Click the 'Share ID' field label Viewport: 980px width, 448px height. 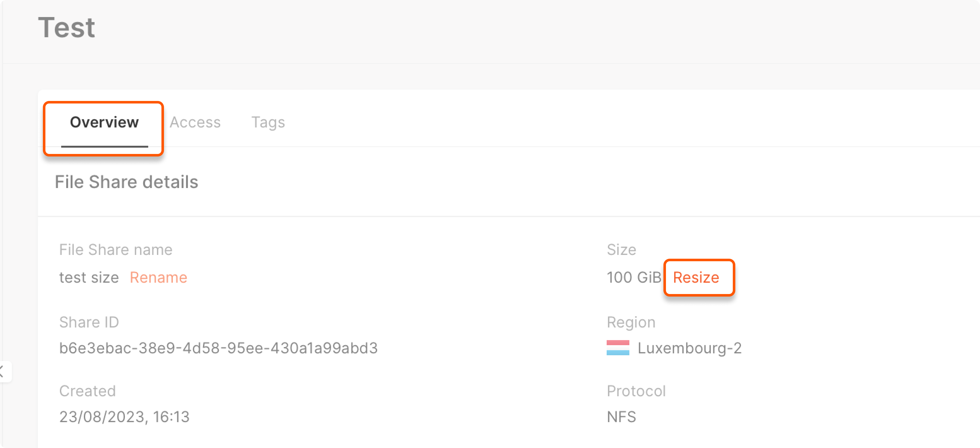(89, 322)
